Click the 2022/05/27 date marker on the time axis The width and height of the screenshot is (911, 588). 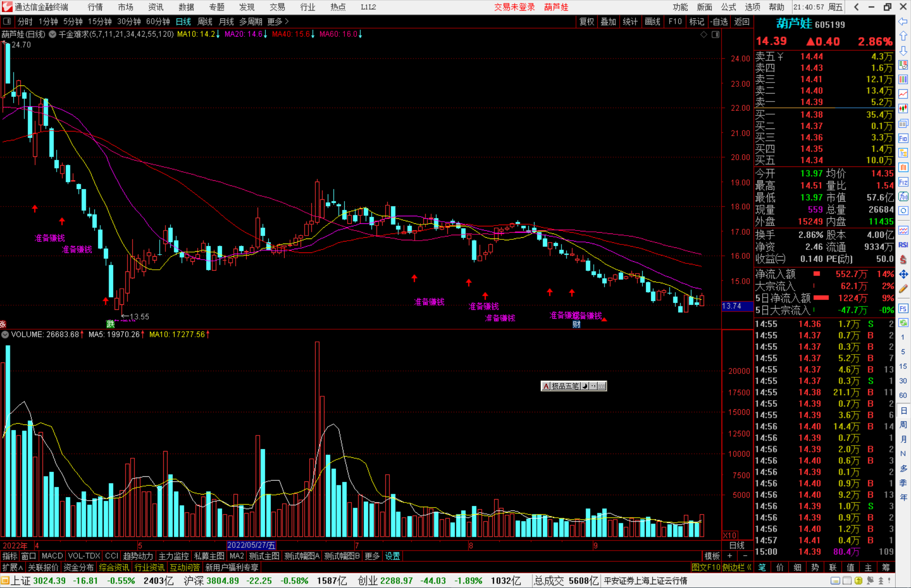[x=251, y=545]
